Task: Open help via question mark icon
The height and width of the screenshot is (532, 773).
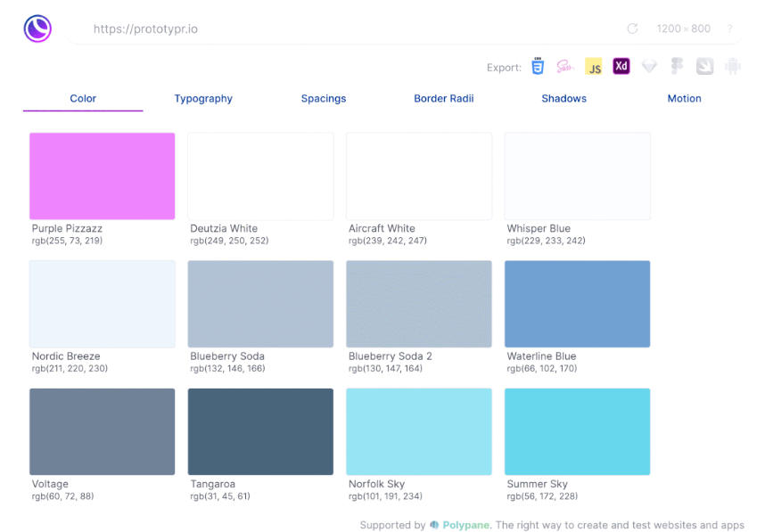Action: [729, 29]
